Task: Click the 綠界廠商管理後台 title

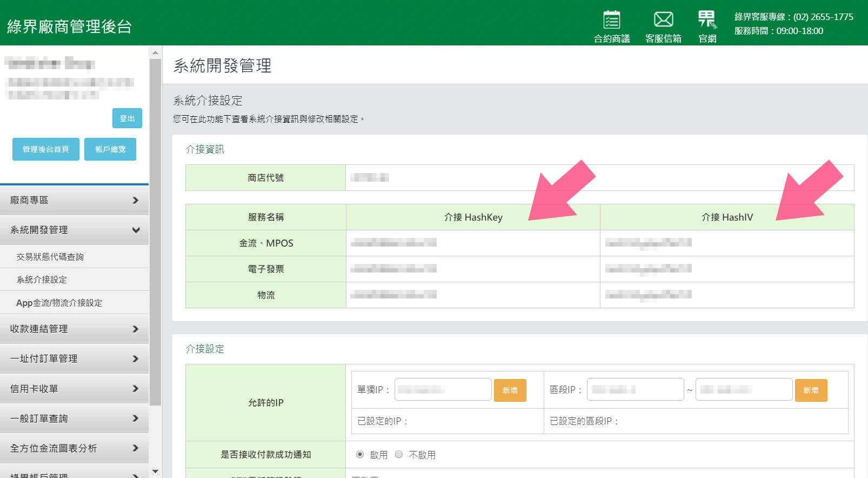Action: (x=69, y=26)
